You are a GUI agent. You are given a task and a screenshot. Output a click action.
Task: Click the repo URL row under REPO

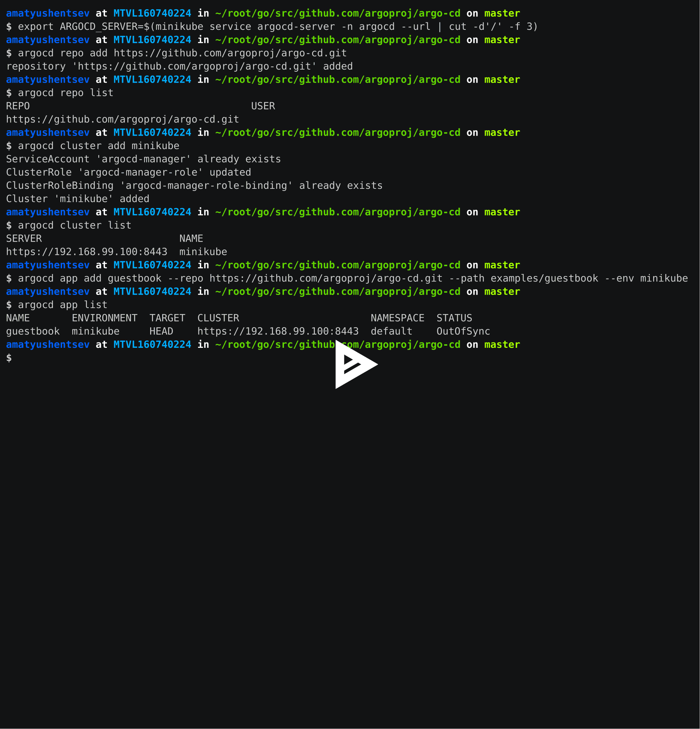tap(122, 119)
